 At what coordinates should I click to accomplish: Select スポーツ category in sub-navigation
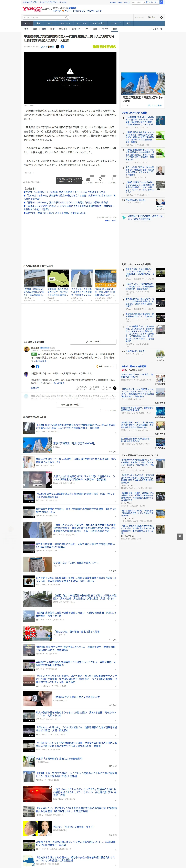[76, 29]
